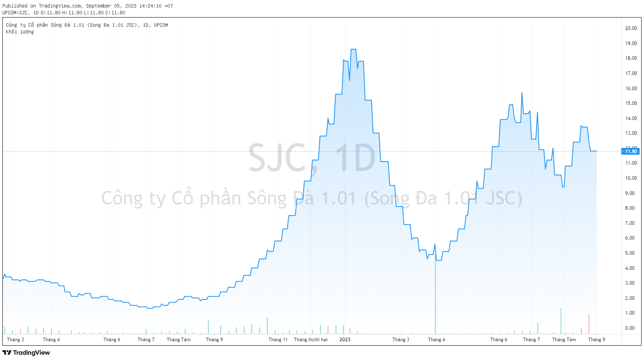
Task: Click the 7.00 price axis label
Action: 630,223
